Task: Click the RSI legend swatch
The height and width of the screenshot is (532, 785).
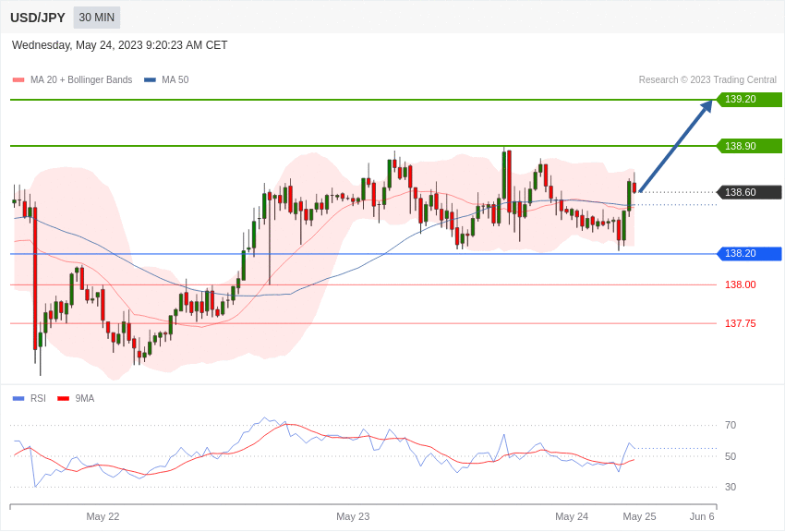Action: [x=18, y=399]
